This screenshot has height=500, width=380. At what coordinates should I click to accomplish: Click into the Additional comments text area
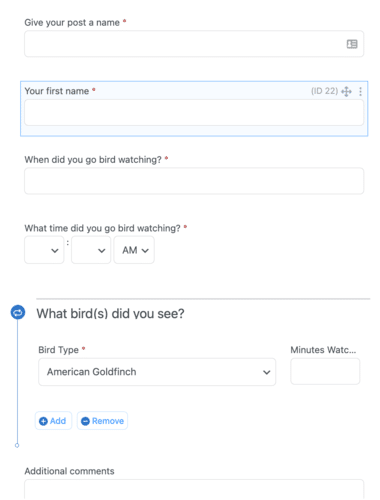click(x=194, y=489)
